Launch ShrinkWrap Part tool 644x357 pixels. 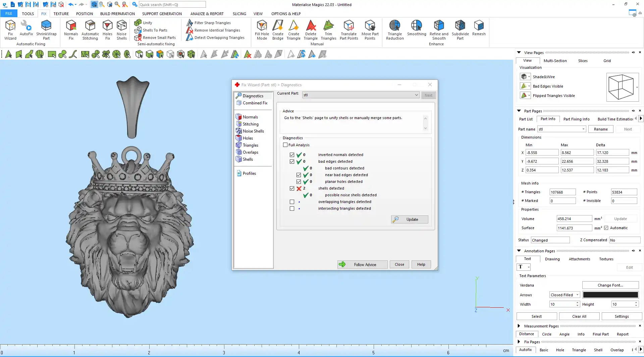[x=46, y=30]
